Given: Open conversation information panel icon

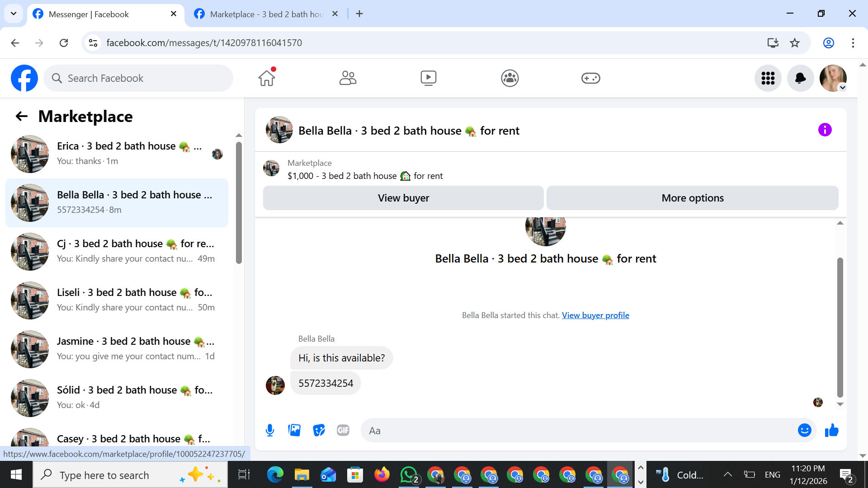Looking at the screenshot, I should click(825, 130).
